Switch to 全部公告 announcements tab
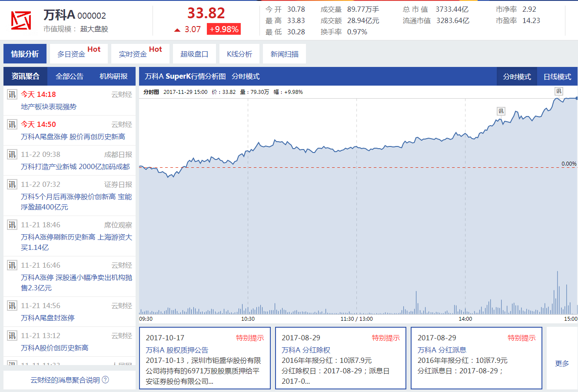 tap(70, 76)
